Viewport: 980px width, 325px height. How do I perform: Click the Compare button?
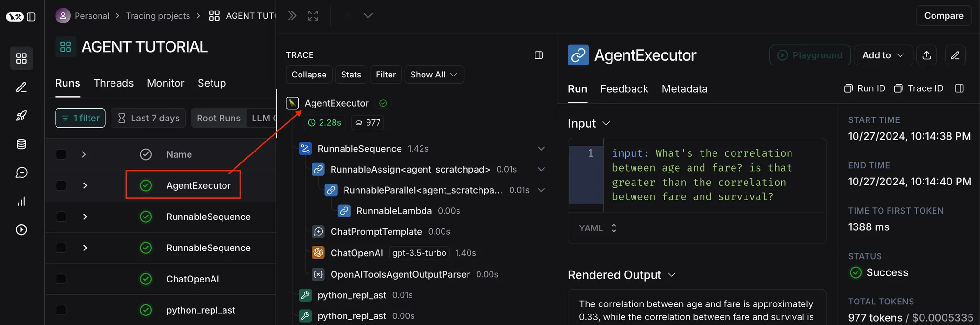944,16
